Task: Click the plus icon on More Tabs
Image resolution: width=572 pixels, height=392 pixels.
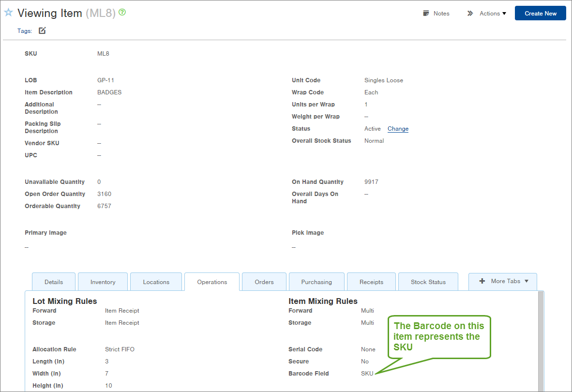Action: (x=482, y=281)
